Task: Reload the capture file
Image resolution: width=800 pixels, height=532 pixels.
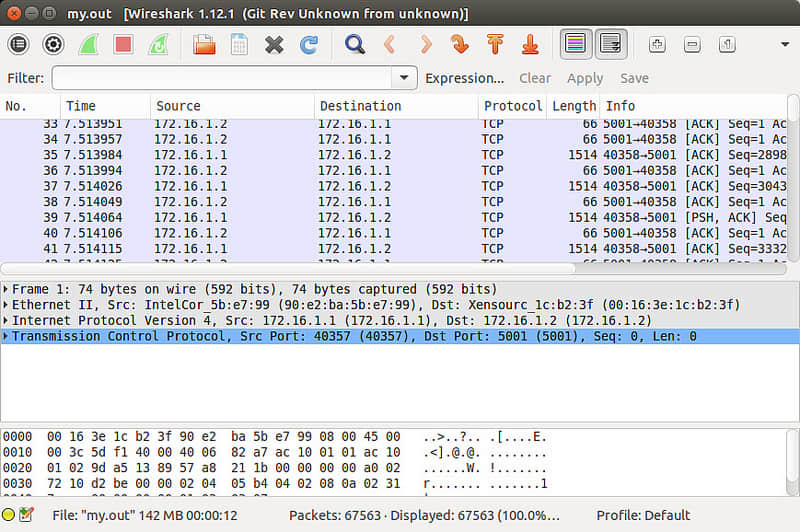Action: coord(309,44)
